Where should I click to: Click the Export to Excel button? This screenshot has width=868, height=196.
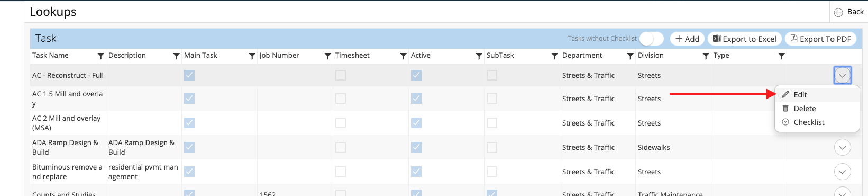744,39
